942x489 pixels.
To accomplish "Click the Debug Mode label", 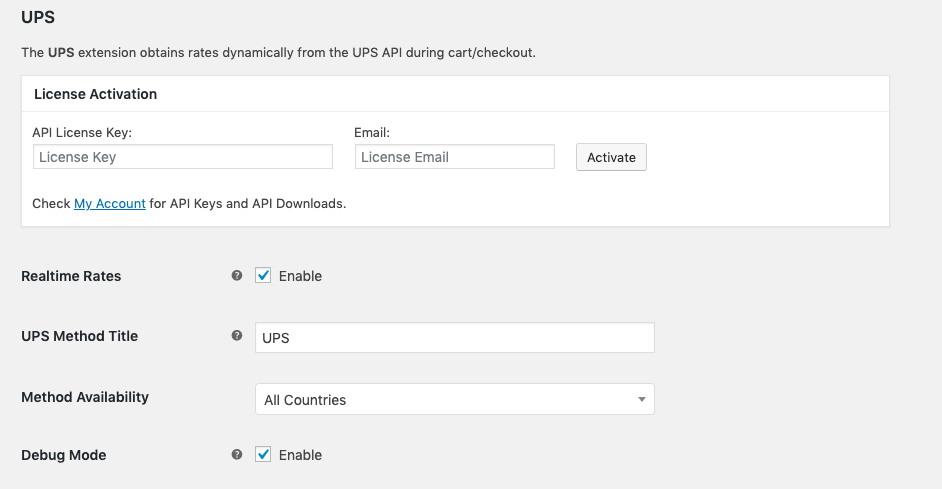I will (x=64, y=455).
